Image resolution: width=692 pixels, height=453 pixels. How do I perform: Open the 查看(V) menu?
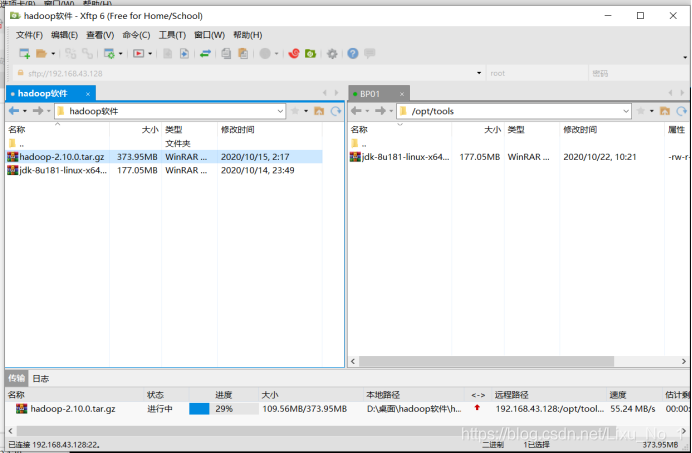(100, 35)
